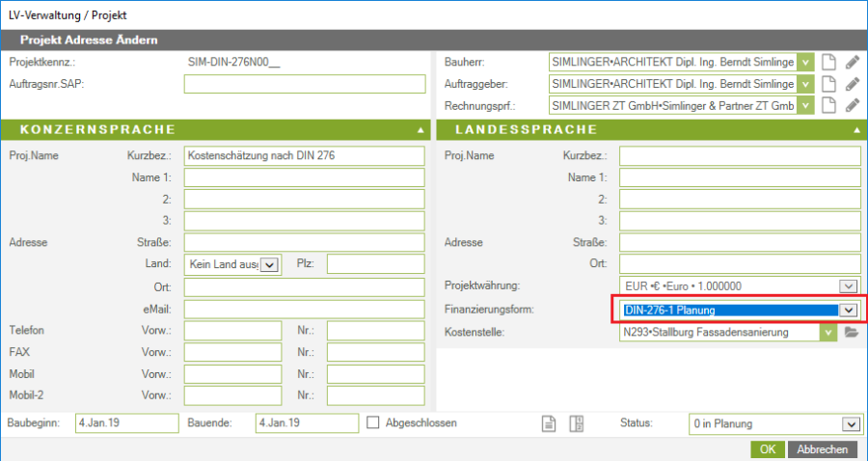868x461 pixels.
Task: Expand the Kostenstelle green dropdown arrow
Action: pyautogui.click(x=827, y=333)
